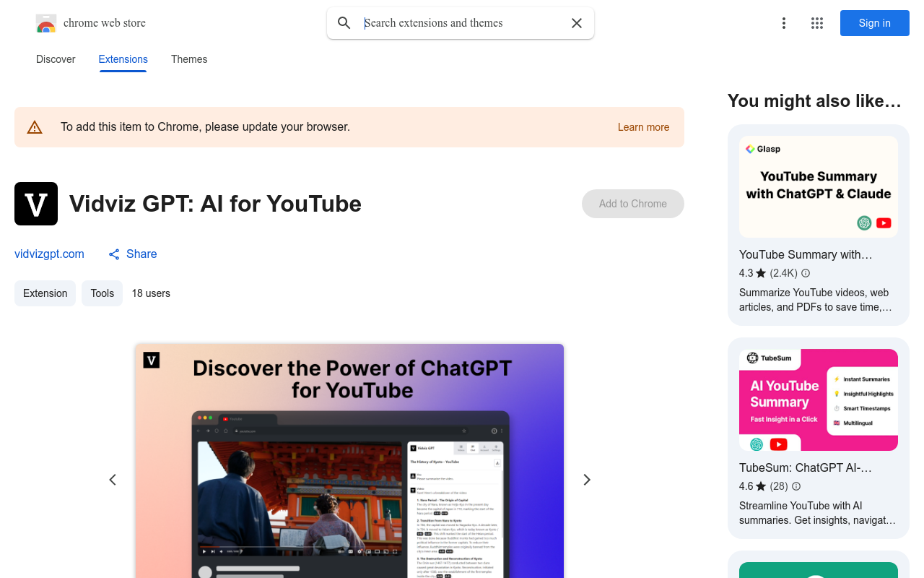This screenshot has height=578, width=924.
Task: Click the Tools category chip
Action: (x=103, y=293)
